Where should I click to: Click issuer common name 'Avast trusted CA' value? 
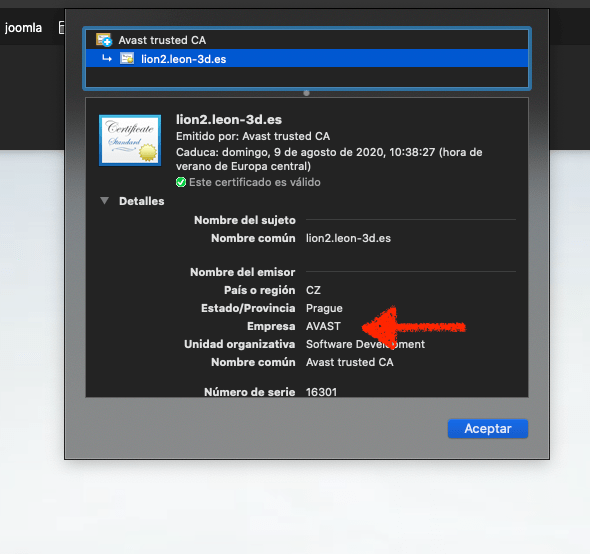tap(350, 362)
